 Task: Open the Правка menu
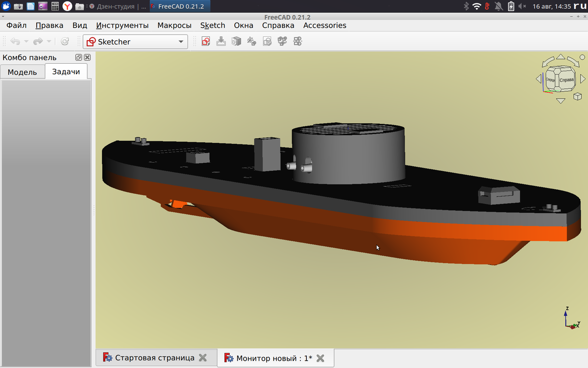coord(49,26)
